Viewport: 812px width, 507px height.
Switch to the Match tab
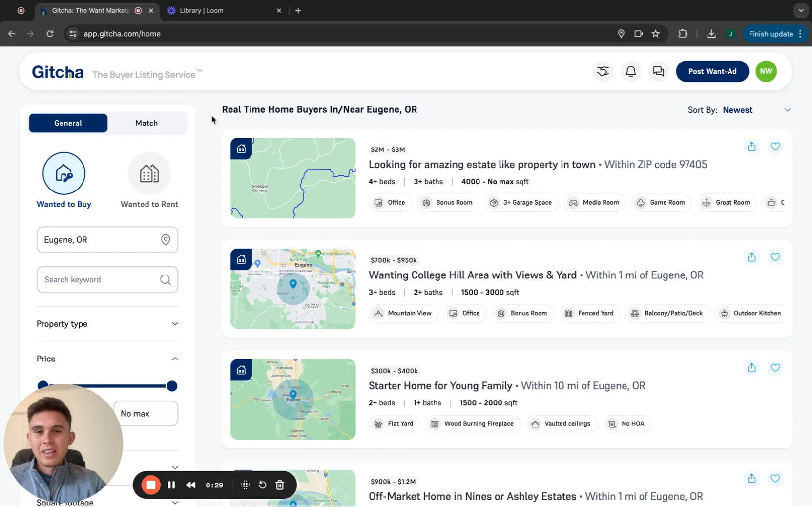[x=146, y=123]
